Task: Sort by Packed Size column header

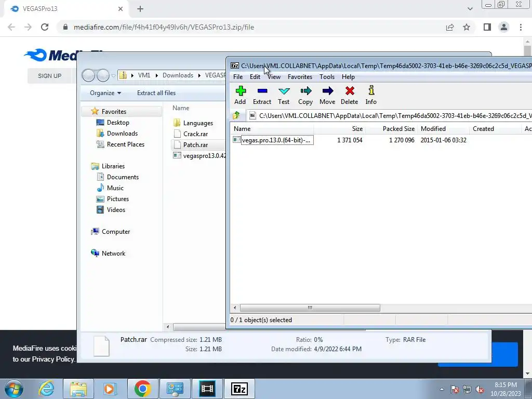Action: (x=392, y=129)
